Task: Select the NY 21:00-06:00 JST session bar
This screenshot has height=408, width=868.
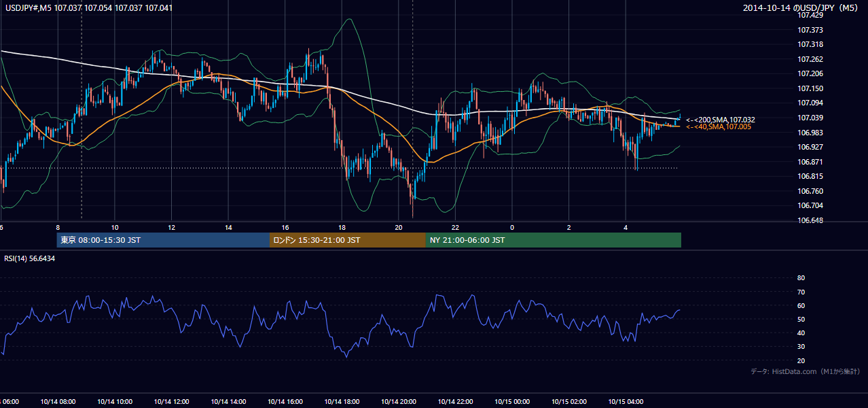Action: point(554,240)
